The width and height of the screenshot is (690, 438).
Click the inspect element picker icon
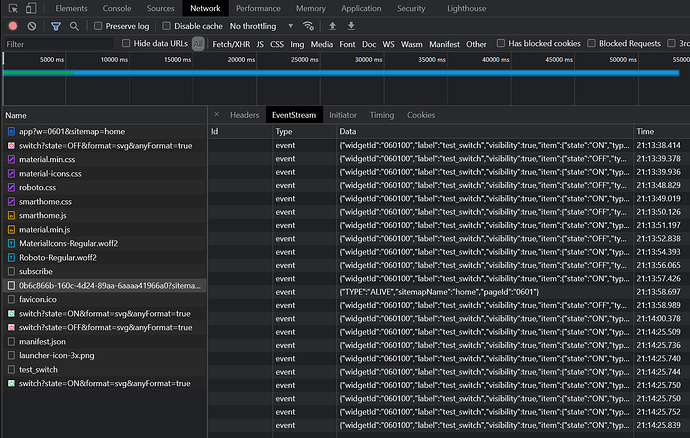click(12, 8)
